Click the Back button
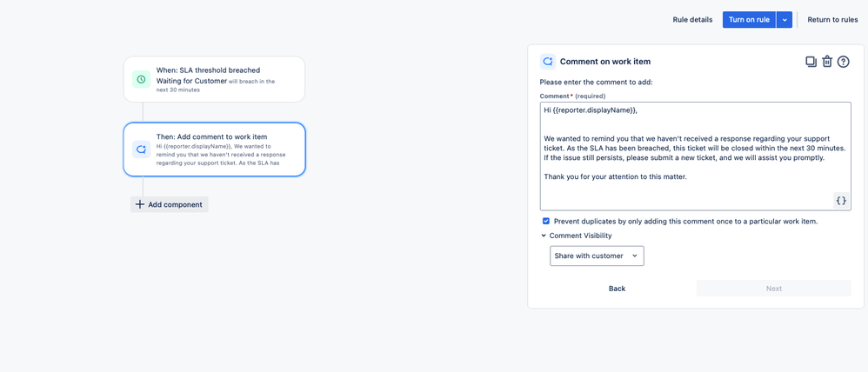 coord(617,289)
